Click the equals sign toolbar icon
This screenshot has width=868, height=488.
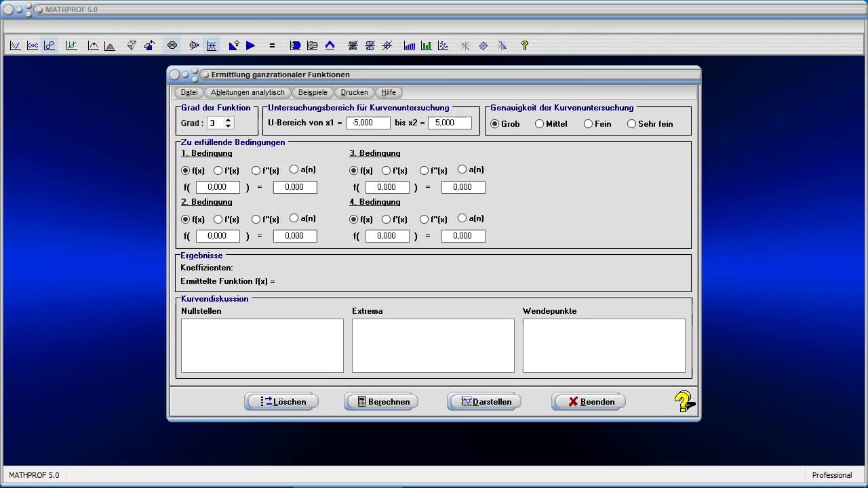tap(272, 45)
